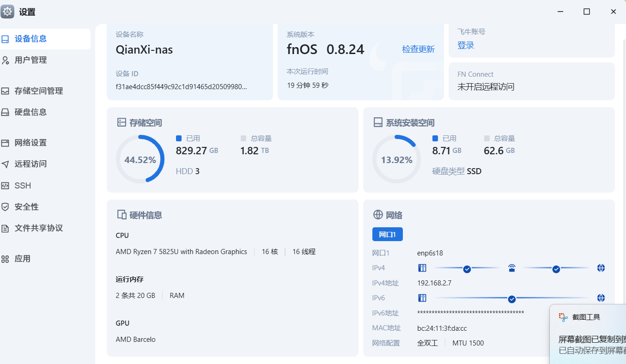Click the 存储空间管理 tray icon
The height and width of the screenshot is (364, 626).
5,91
